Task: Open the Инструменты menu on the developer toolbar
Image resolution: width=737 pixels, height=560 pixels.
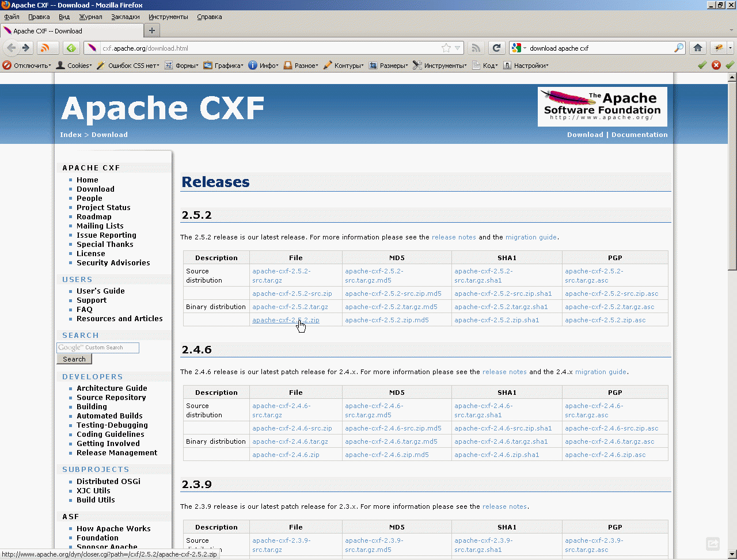Action: tap(440, 66)
